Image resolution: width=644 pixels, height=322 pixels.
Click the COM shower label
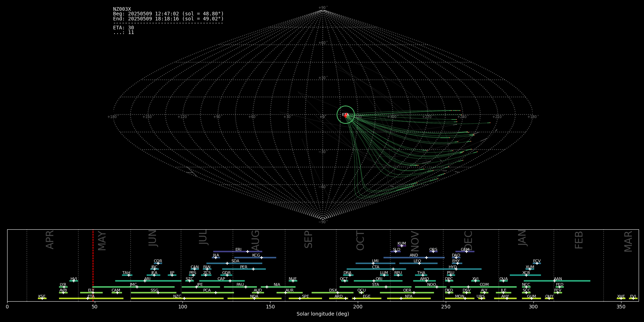point(484,284)
